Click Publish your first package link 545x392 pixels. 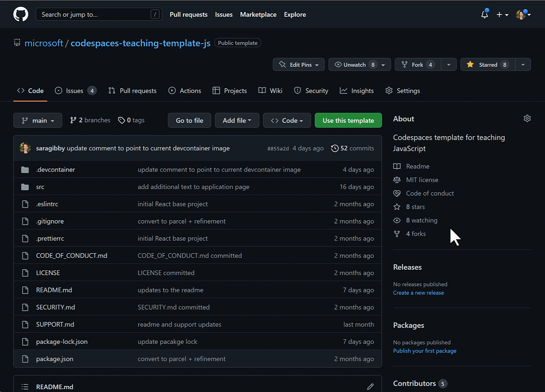(x=425, y=351)
